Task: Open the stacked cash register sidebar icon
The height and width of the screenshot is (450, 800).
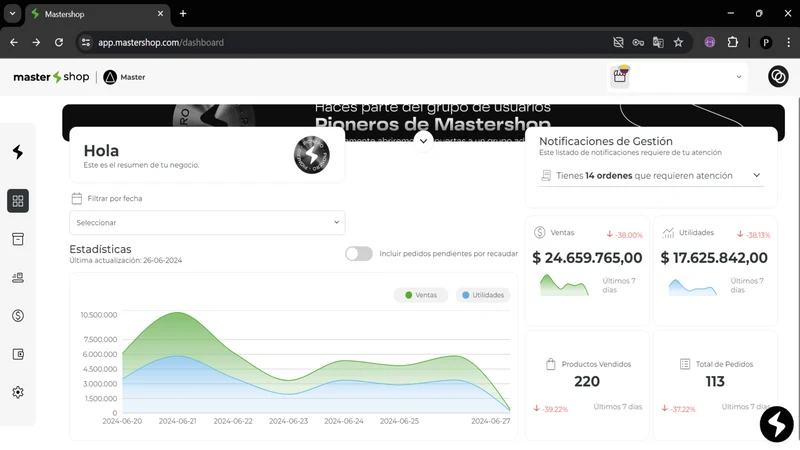Action: (18, 278)
